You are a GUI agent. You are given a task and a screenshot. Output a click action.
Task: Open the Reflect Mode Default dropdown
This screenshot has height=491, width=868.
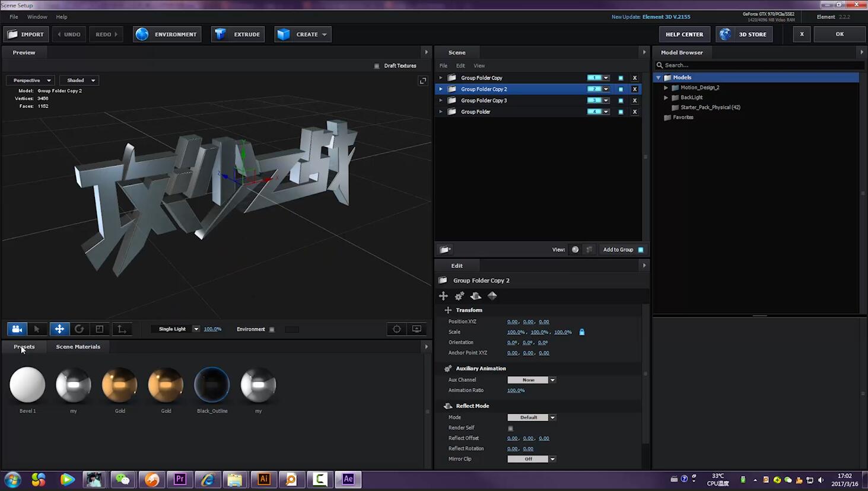click(532, 417)
